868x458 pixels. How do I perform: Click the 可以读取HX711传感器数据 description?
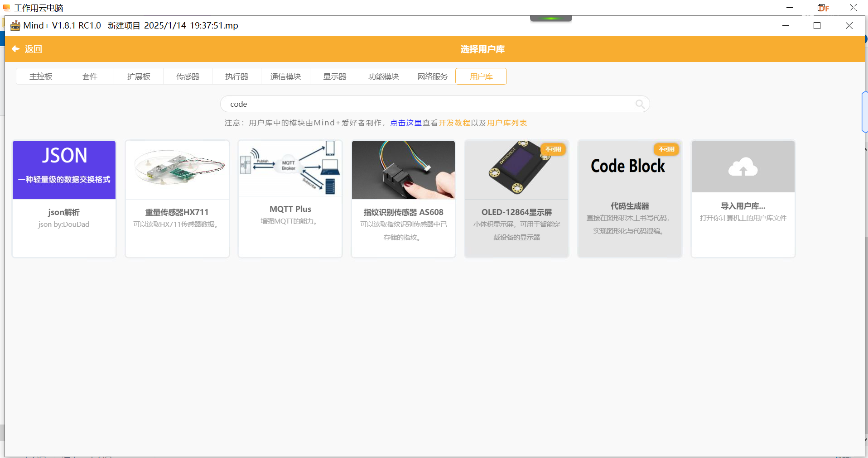coord(177,224)
